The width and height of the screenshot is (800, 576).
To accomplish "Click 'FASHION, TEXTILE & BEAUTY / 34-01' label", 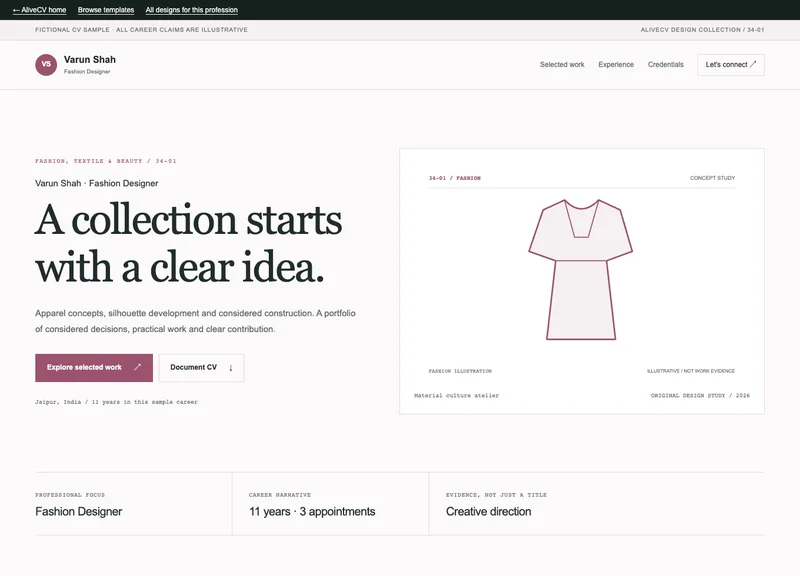I will tap(106, 161).
